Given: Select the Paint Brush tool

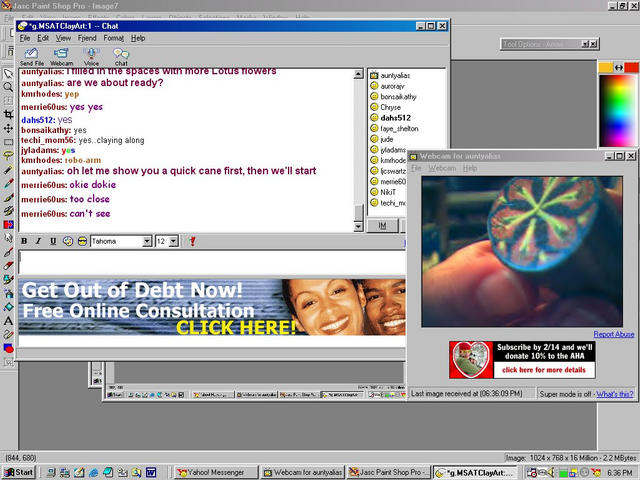Looking at the screenshot, I should [8, 197].
